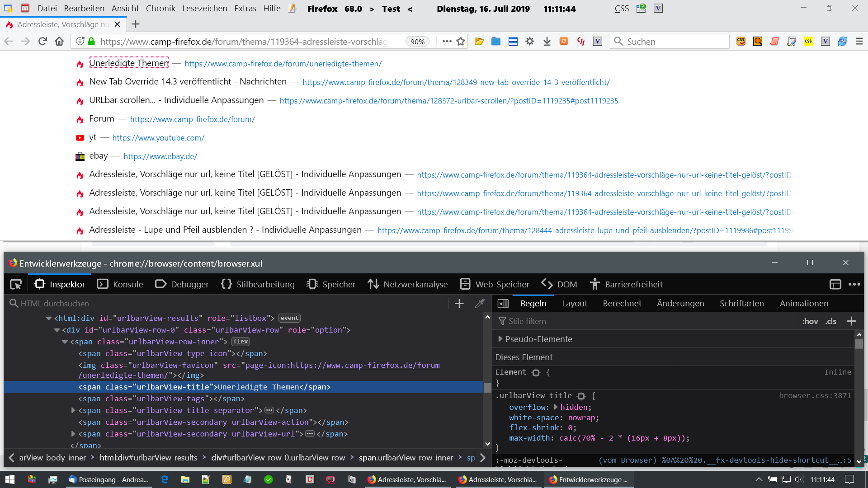Bookmark page with the star icon
The height and width of the screenshot is (488, 868).
[461, 42]
